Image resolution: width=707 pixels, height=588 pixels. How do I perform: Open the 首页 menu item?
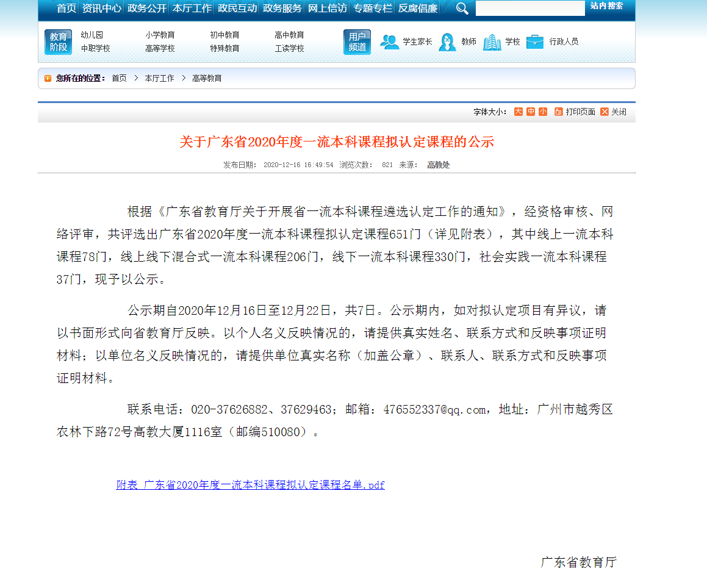tap(66, 9)
